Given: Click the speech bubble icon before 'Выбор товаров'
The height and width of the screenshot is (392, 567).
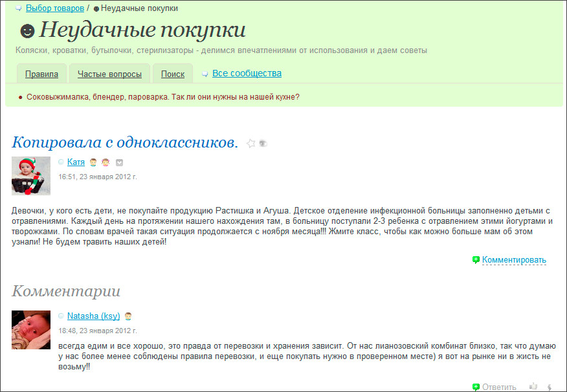Looking at the screenshot, I should [19, 8].
